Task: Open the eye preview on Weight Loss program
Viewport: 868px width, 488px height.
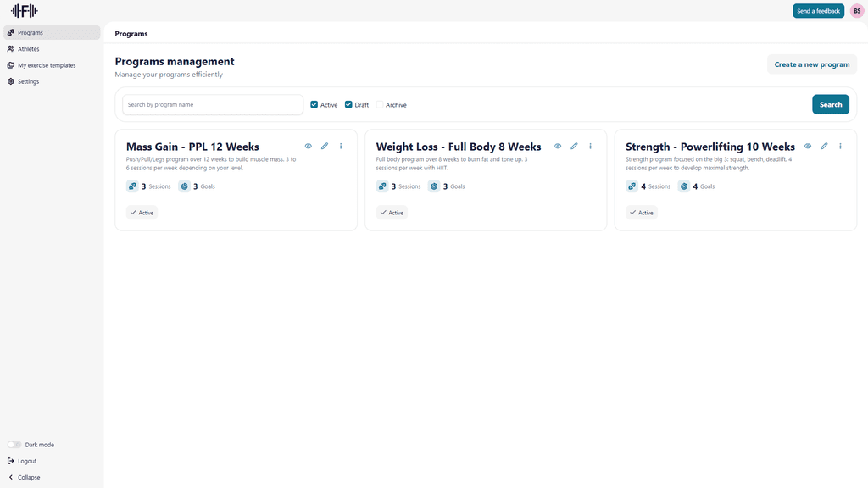Action: coord(558,146)
